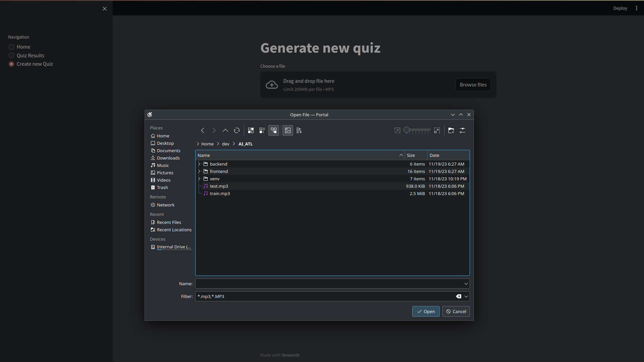Click the icon size zoom slider

(x=417, y=130)
